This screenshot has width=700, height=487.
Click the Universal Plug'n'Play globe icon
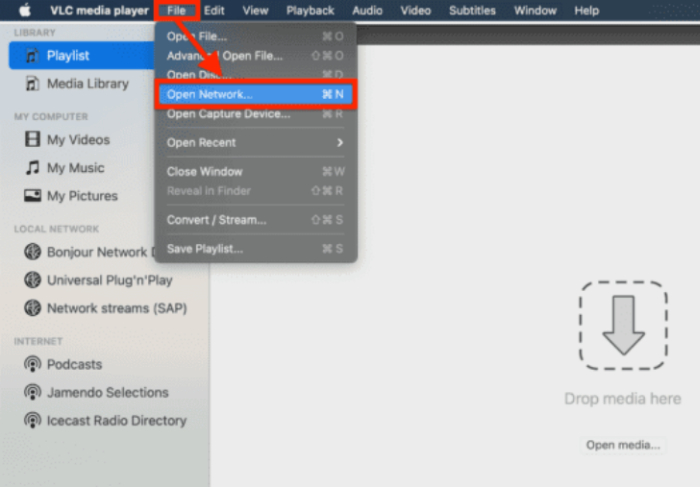33,280
